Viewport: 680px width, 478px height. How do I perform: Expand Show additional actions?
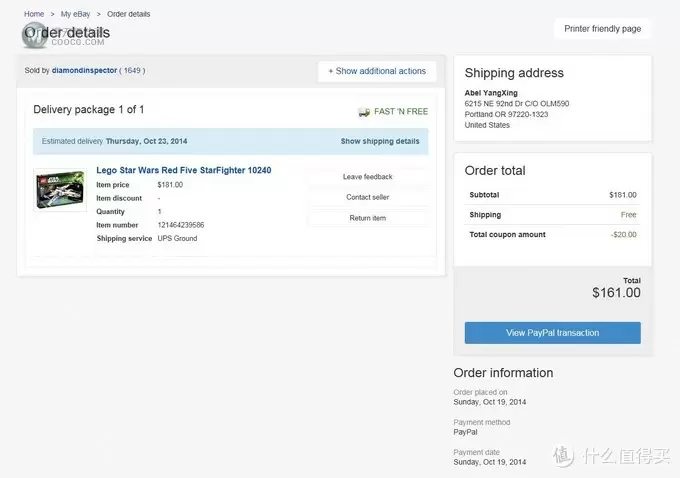[377, 71]
